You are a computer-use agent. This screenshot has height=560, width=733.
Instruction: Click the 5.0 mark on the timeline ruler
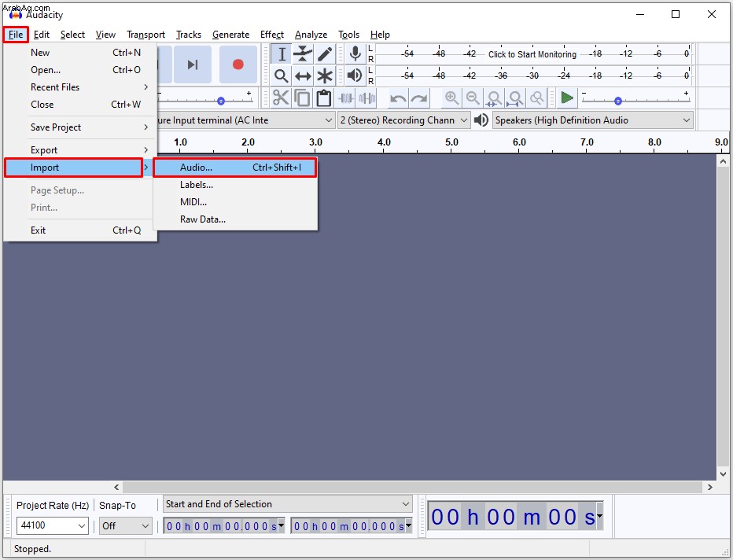[x=451, y=142]
